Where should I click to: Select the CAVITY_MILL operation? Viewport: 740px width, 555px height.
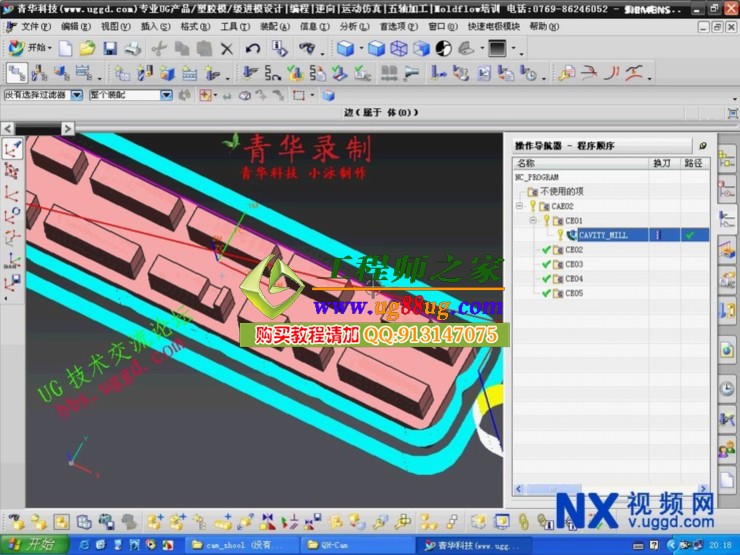(x=602, y=235)
